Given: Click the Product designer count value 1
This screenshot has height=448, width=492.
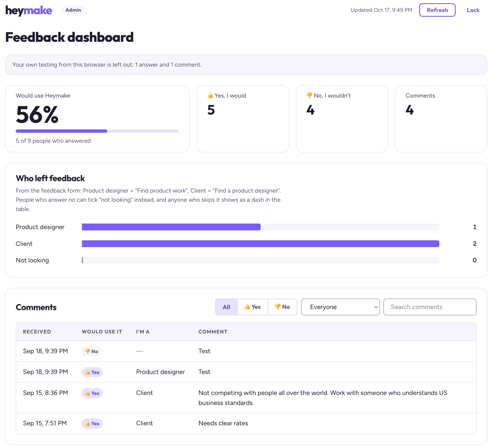Looking at the screenshot, I should click(x=475, y=227).
